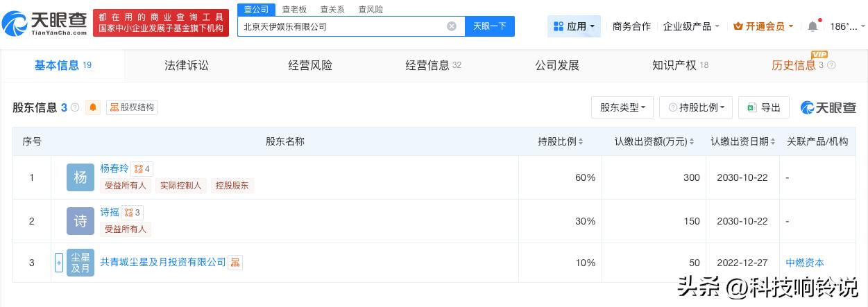Viewport: 868px width, 307px height.
Task: Click the 序号 column header
Action: coord(32,141)
